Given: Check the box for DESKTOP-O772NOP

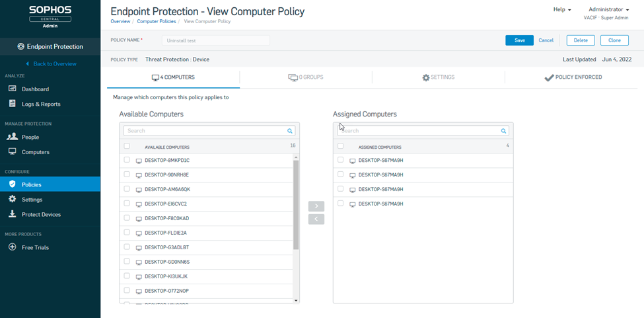Looking at the screenshot, I should [127, 290].
